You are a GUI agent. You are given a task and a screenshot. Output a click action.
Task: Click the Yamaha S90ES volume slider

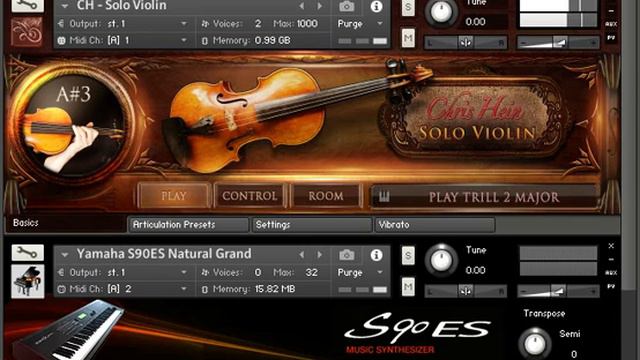[x=558, y=291]
